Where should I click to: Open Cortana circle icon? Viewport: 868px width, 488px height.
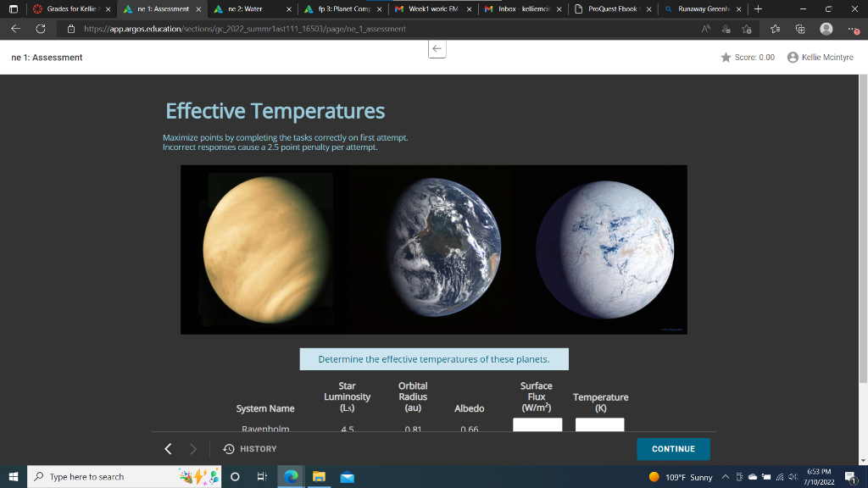[235, 476]
